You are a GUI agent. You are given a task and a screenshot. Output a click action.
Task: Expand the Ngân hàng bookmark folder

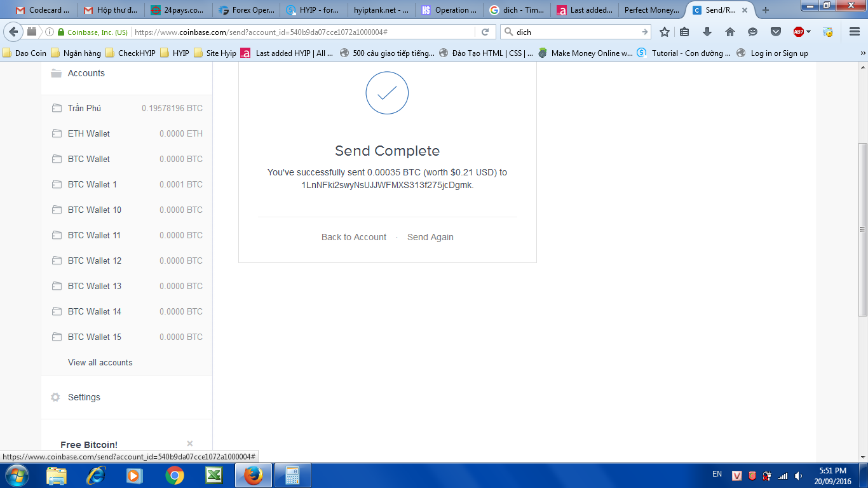[x=76, y=53]
